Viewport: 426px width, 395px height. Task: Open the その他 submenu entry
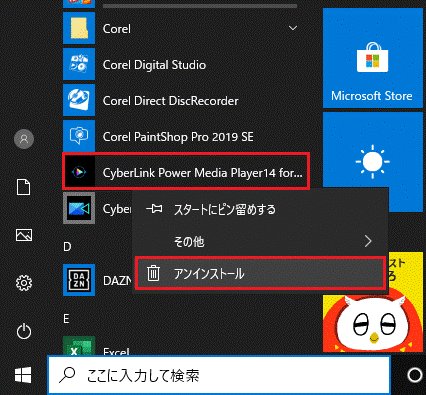(260, 241)
